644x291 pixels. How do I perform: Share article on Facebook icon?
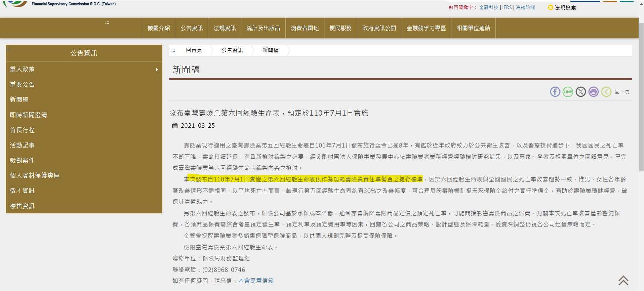pos(555,92)
